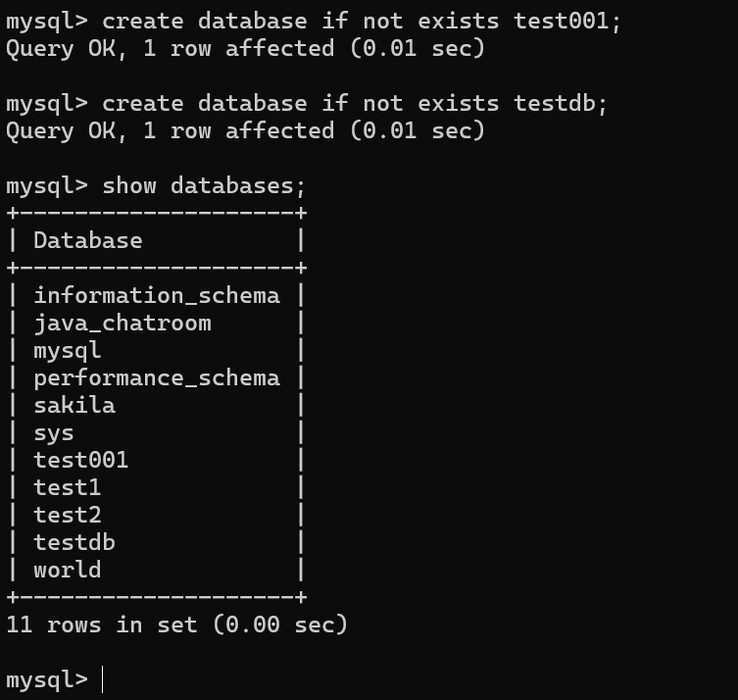Viewport: 738px width, 700px height.
Task: Select the test001 row in the table
Action: coord(80,460)
